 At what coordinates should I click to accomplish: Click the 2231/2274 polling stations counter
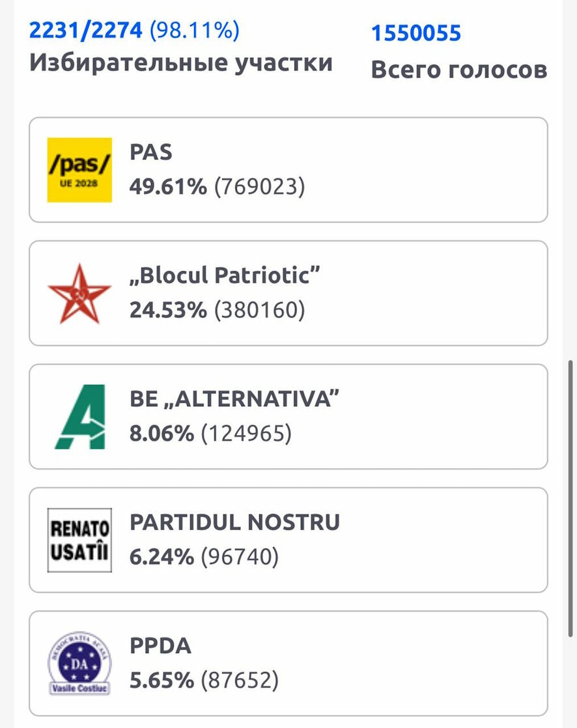(134, 31)
